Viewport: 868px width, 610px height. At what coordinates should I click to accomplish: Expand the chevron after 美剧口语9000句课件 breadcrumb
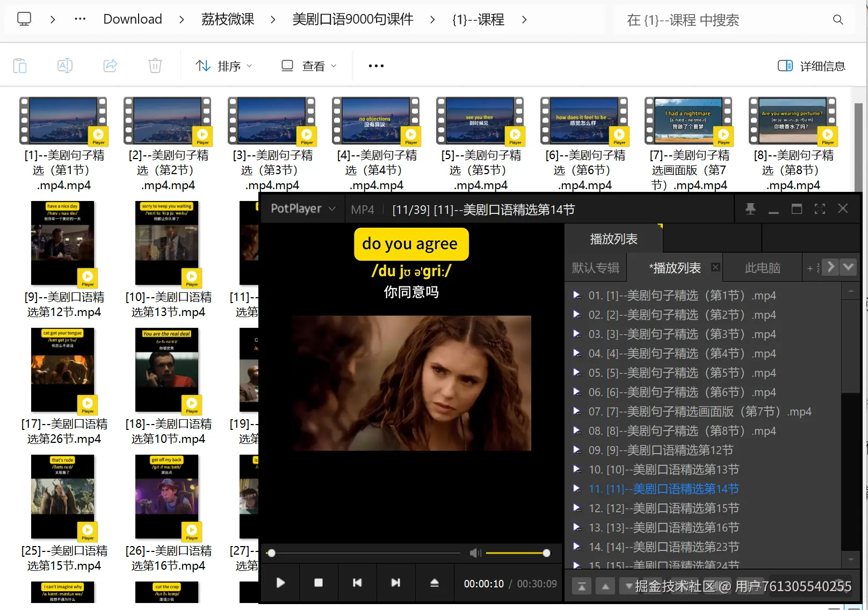[432, 19]
